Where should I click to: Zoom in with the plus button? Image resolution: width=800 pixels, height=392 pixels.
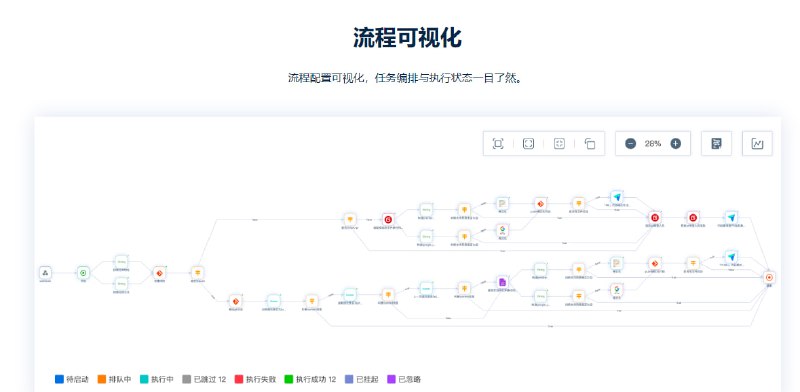point(676,143)
